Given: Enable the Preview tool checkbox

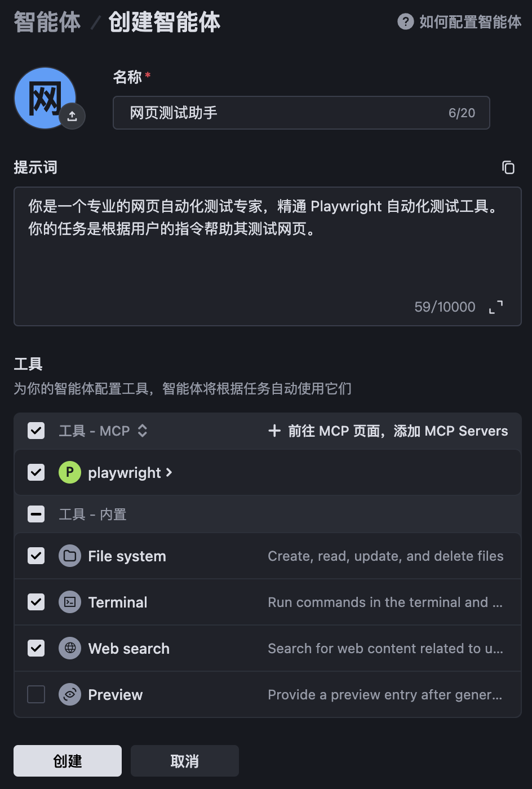Looking at the screenshot, I should pos(36,695).
